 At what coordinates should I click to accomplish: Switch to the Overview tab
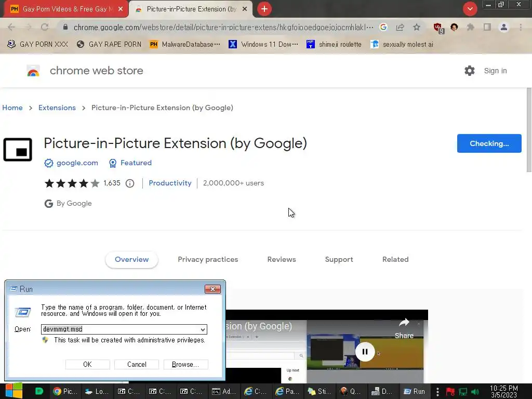click(131, 260)
